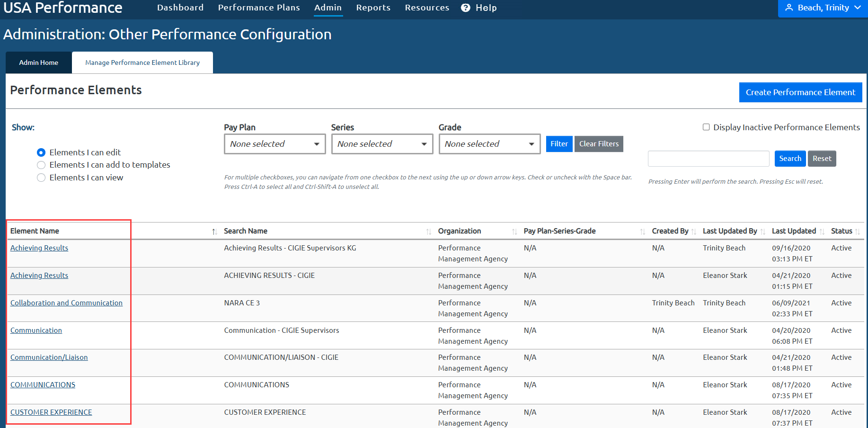The height and width of the screenshot is (428, 868).
Task: Go to Performance Plans menu
Action: tap(259, 8)
